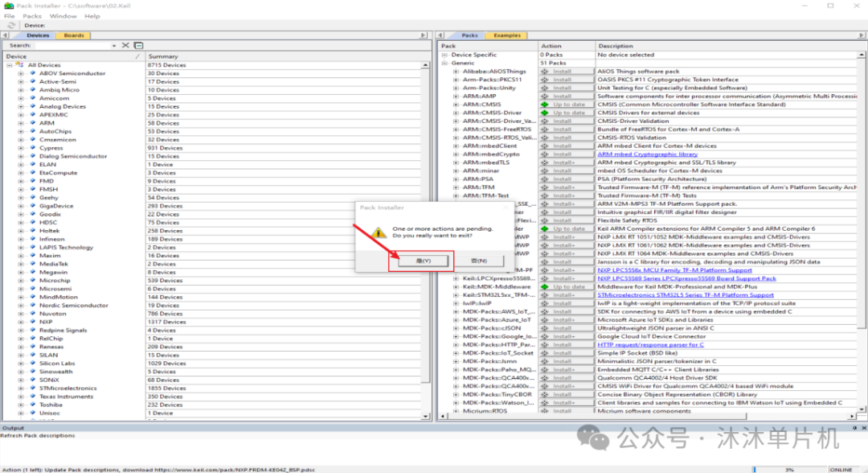This screenshot has height=473, width=868.
Task: Click the install icon for ARM::AMP
Action: coord(545,97)
